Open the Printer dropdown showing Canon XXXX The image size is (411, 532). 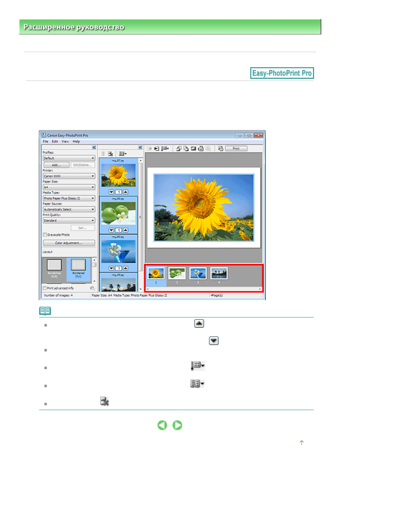[69, 176]
